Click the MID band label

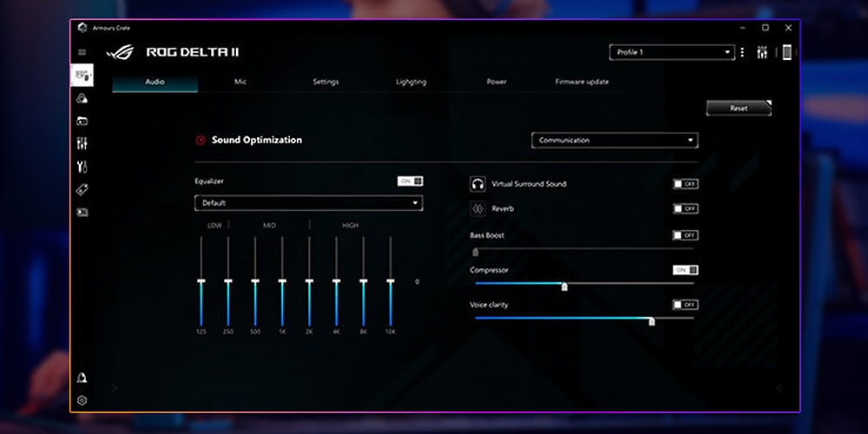[x=269, y=226]
